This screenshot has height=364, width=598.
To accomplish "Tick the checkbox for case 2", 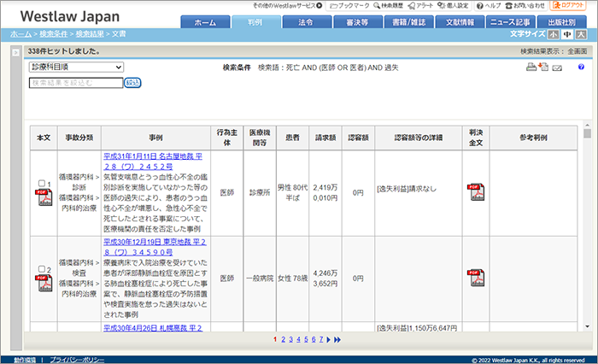I will 41,270.
